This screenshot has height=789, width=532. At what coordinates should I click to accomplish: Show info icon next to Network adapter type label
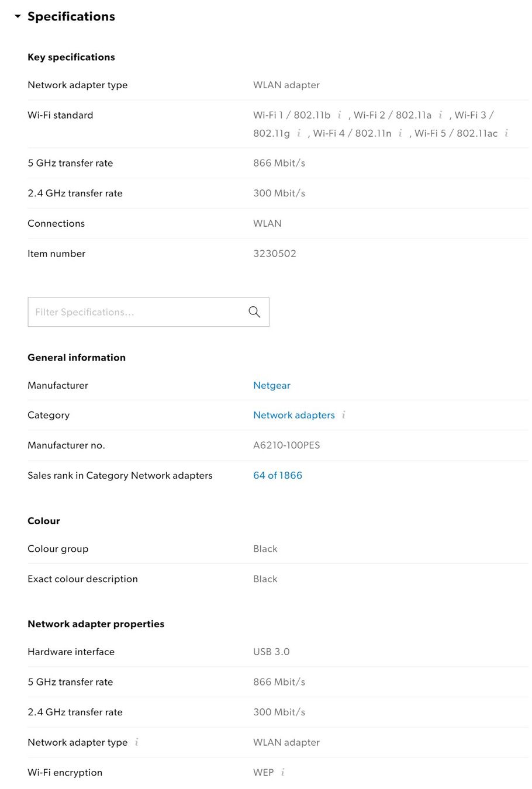(136, 742)
